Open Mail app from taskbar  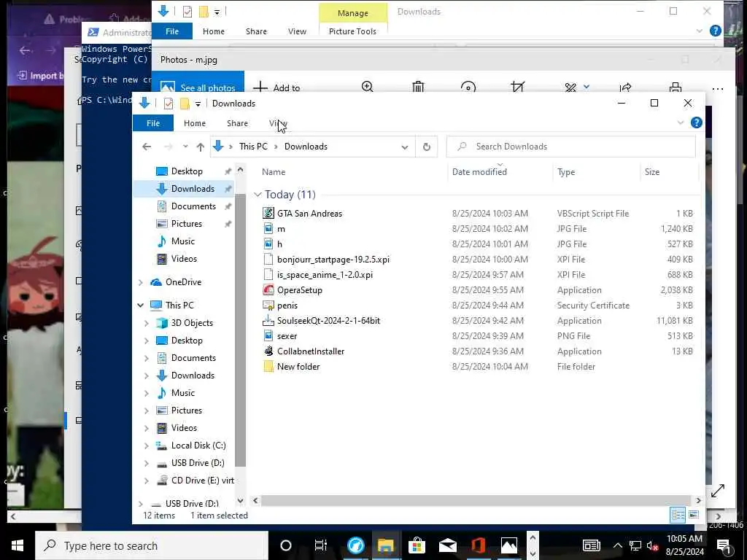[x=447, y=545]
